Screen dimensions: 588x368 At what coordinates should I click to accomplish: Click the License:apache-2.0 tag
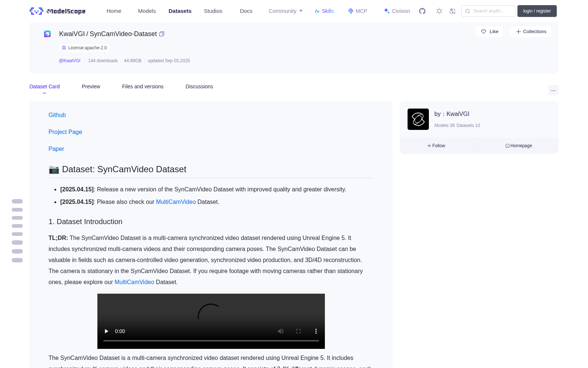[84, 48]
